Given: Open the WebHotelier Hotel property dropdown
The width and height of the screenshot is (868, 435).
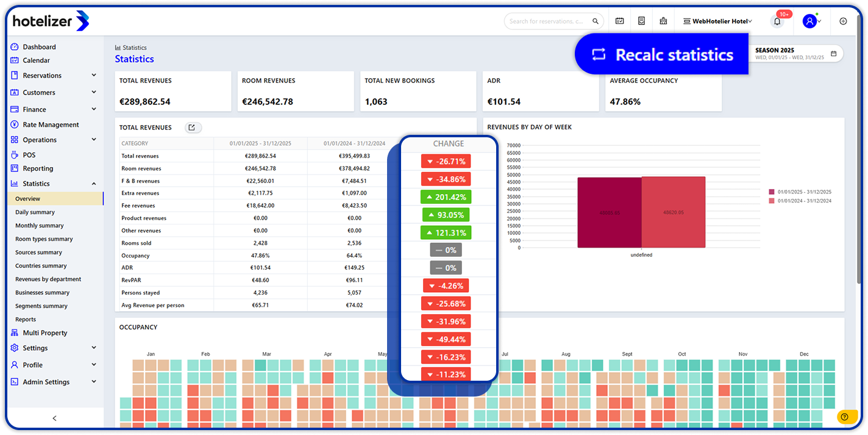Looking at the screenshot, I should pos(717,21).
